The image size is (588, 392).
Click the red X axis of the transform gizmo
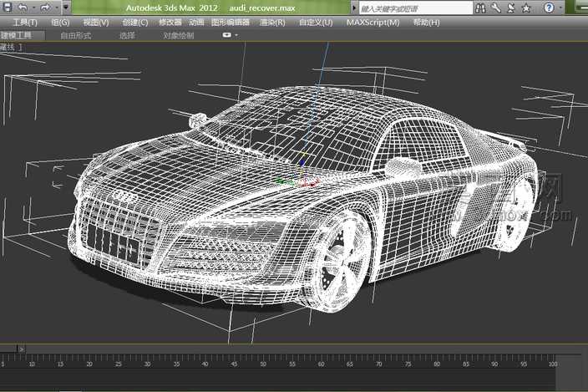tap(313, 183)
